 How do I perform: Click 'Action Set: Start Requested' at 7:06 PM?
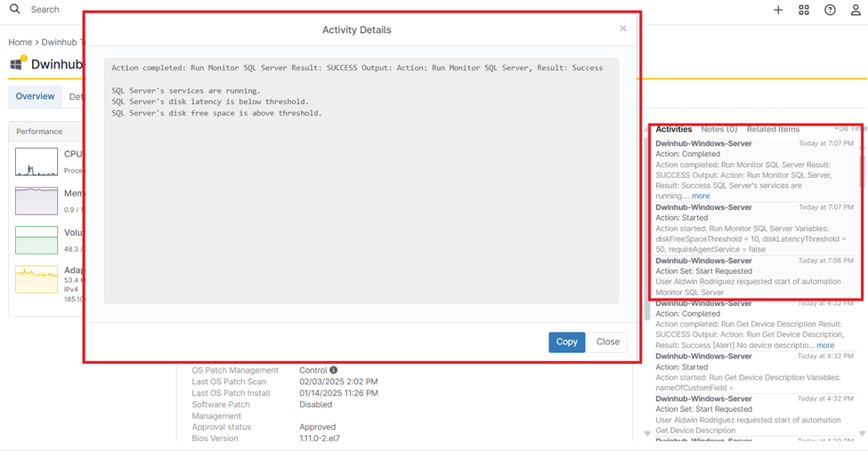[x=703, y=271]
